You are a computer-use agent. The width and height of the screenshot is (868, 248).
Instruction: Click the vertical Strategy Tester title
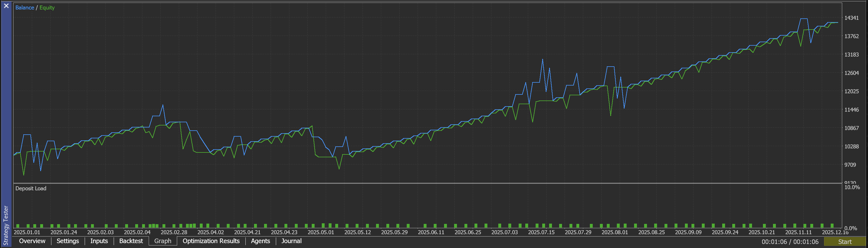(6, 225)
